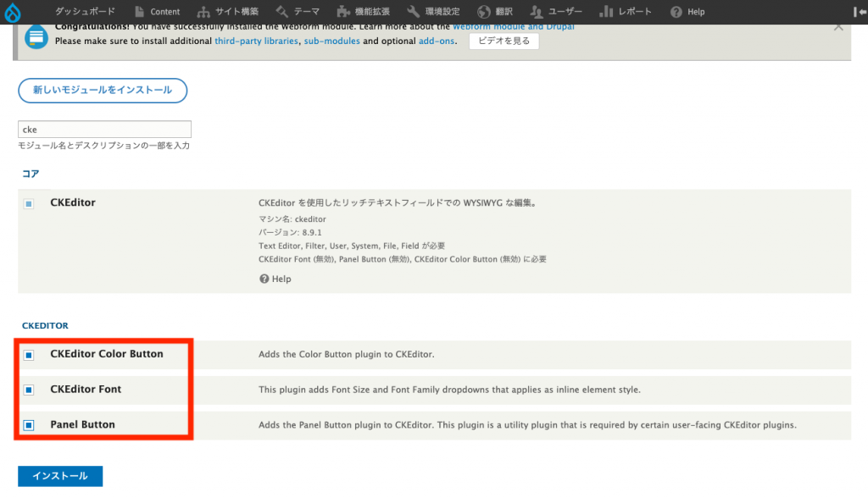868x498 pixels.
Task: Click the Panel Button module name
Action: coord(82,425)
